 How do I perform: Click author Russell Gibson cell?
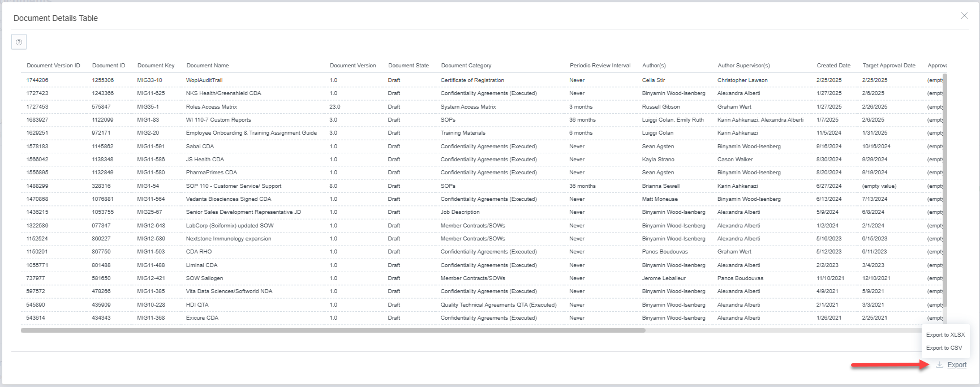pos(661,107)
